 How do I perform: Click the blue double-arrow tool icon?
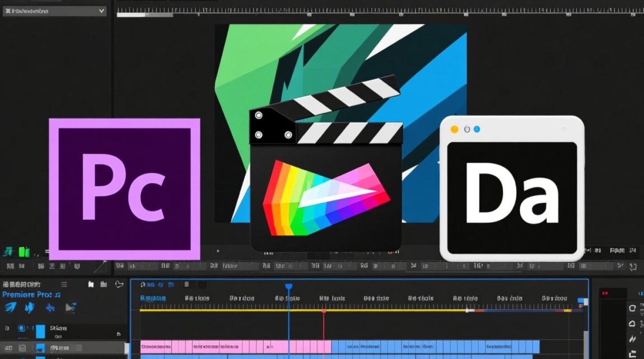tap(50, 308)
